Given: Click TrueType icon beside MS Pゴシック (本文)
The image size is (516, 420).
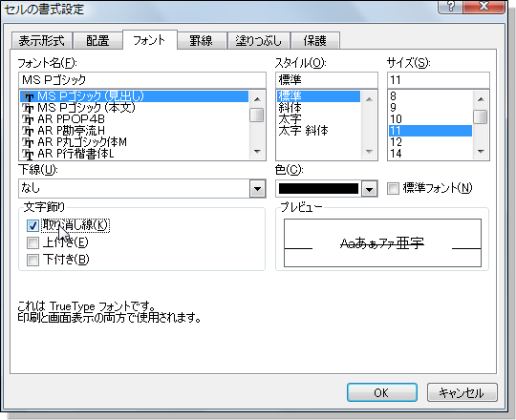Looking at the screenshot, I should click(28, 108).
